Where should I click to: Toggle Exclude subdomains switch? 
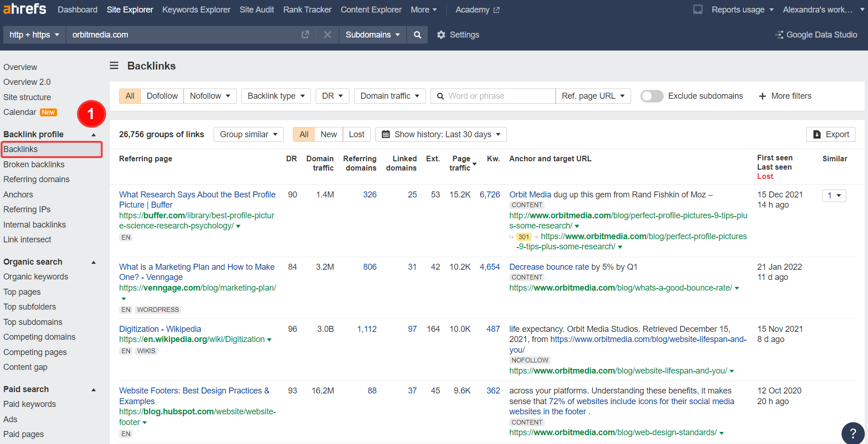pyautogui.click(x=652, y=96)
